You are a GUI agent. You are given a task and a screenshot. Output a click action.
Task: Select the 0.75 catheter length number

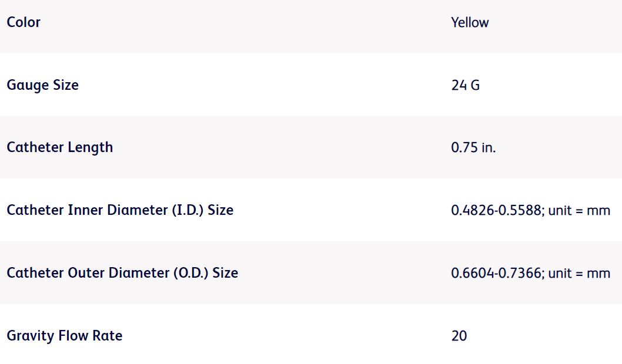pyautogui.click(x=464, y=147)
